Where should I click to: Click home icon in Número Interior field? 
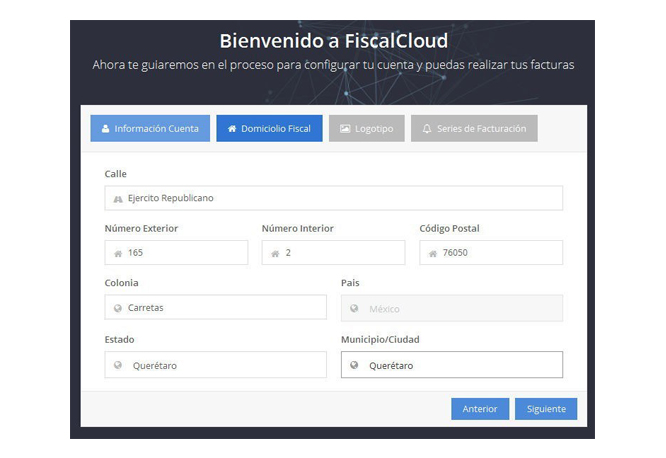[275, 254]
